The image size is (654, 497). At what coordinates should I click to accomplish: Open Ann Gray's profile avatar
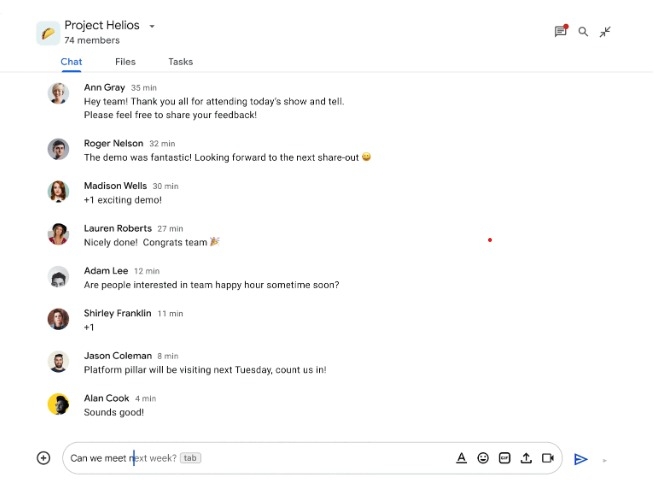(58, 93)
